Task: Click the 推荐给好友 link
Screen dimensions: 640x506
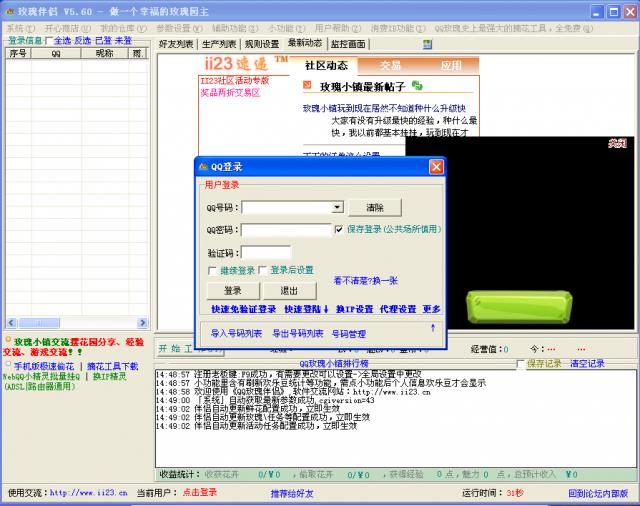Action: click(x=292, y=493)
